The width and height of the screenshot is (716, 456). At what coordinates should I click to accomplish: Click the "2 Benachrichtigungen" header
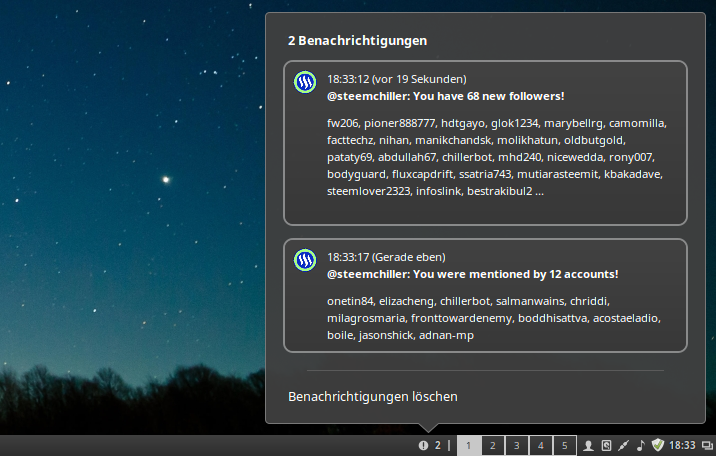[358, 41]
